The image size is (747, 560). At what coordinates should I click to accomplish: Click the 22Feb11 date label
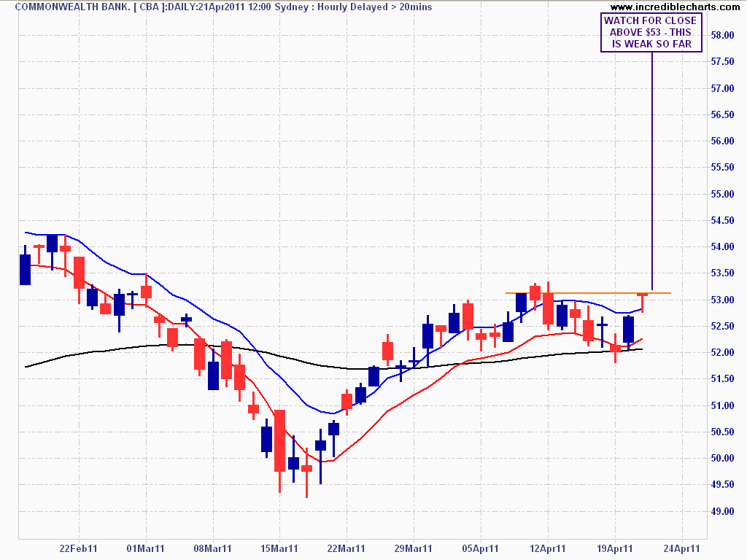pos(79,548)
